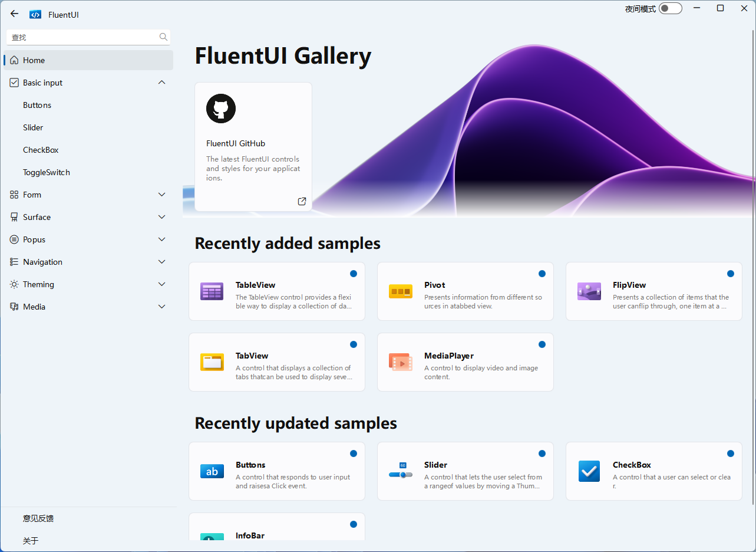Click the TableView purple table icon

click(212, 291)
